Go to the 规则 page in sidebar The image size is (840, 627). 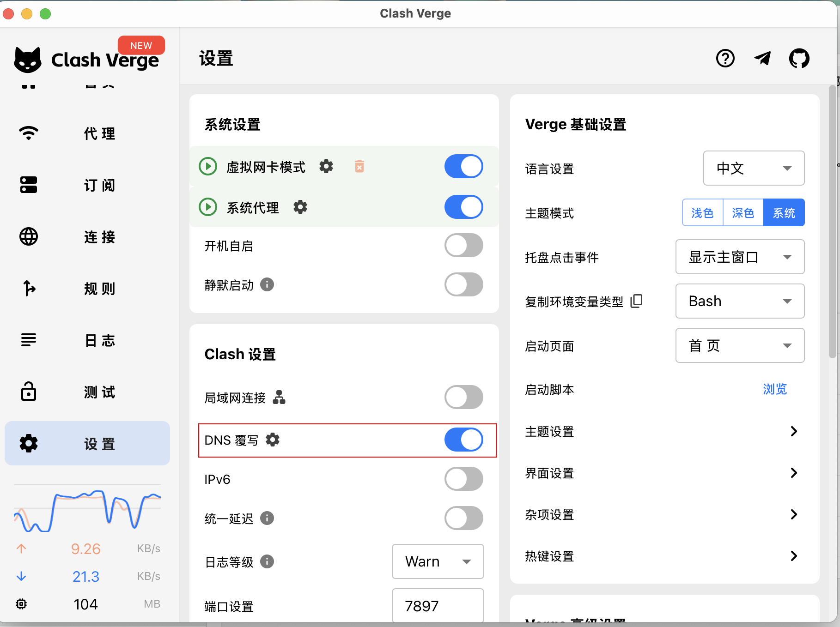[87, 289]
